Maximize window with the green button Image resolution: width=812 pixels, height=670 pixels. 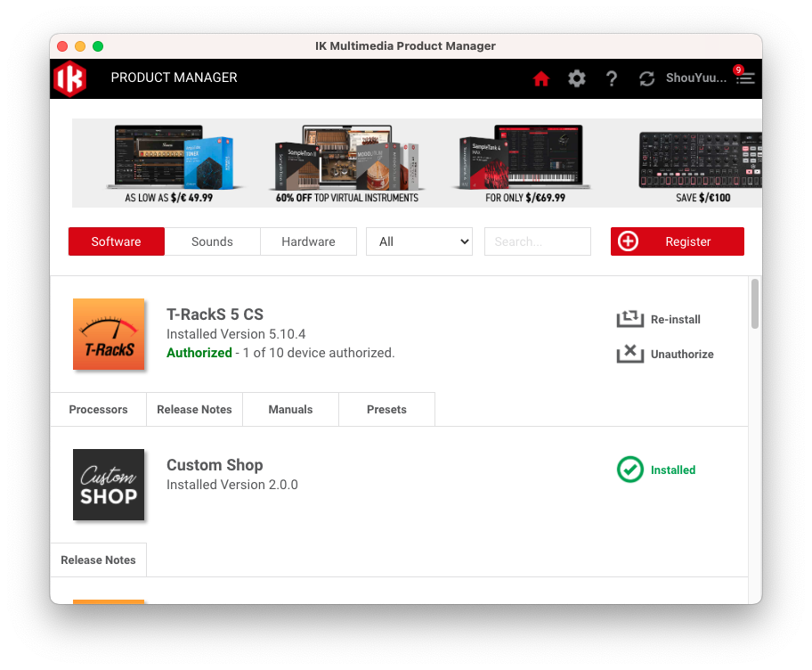98,46
